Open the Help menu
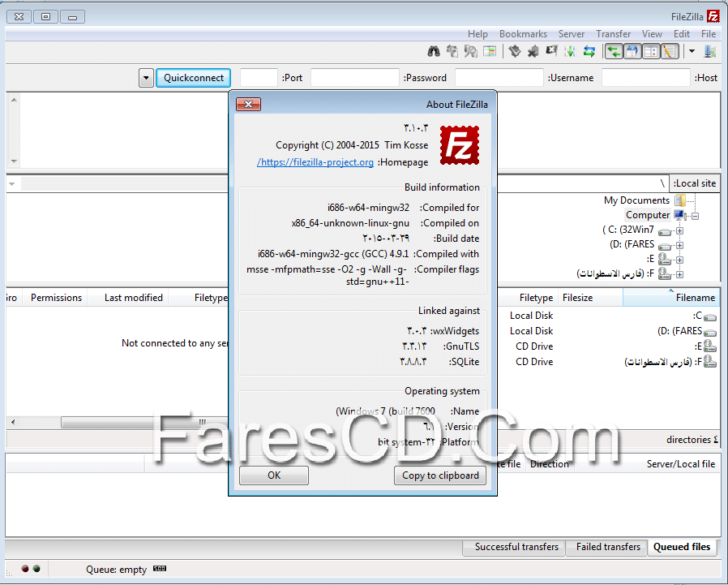Screen dimensions: 728x585 click(477, 34)
